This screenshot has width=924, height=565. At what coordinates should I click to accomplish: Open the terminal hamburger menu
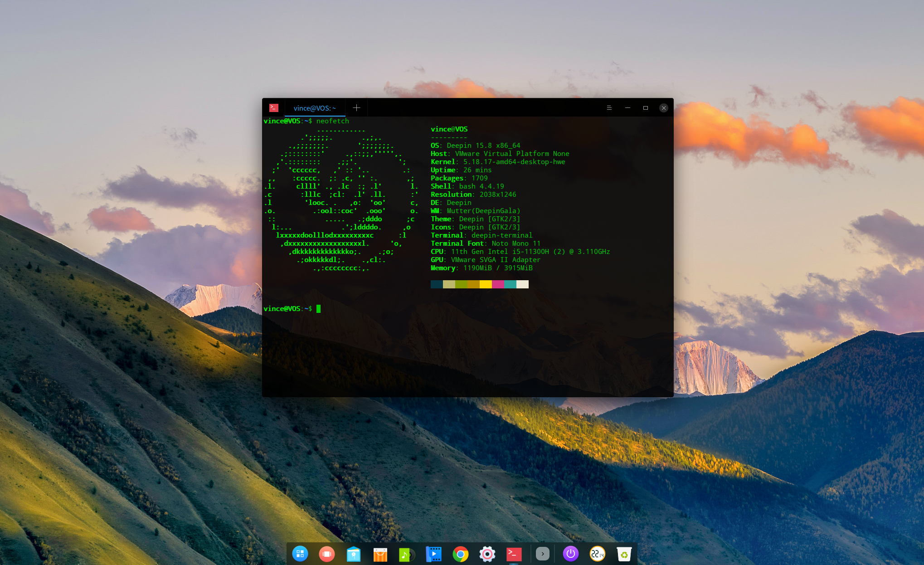pos(609,108)
